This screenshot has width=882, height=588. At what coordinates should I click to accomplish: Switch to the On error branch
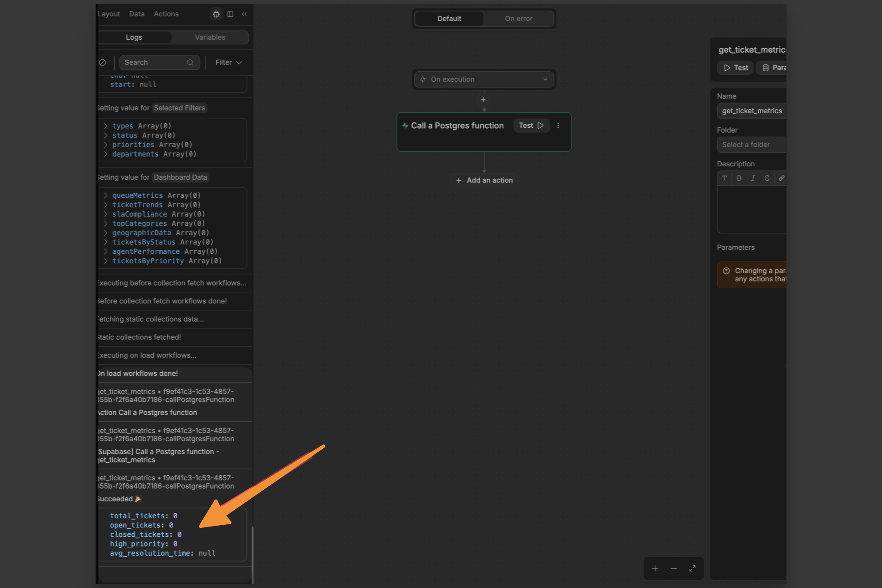point(519,19)
